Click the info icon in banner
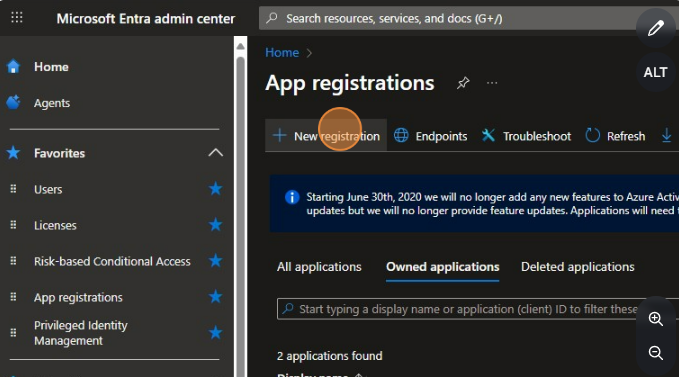Viewport: 679px width, 377px height. [x=292, y=197]
